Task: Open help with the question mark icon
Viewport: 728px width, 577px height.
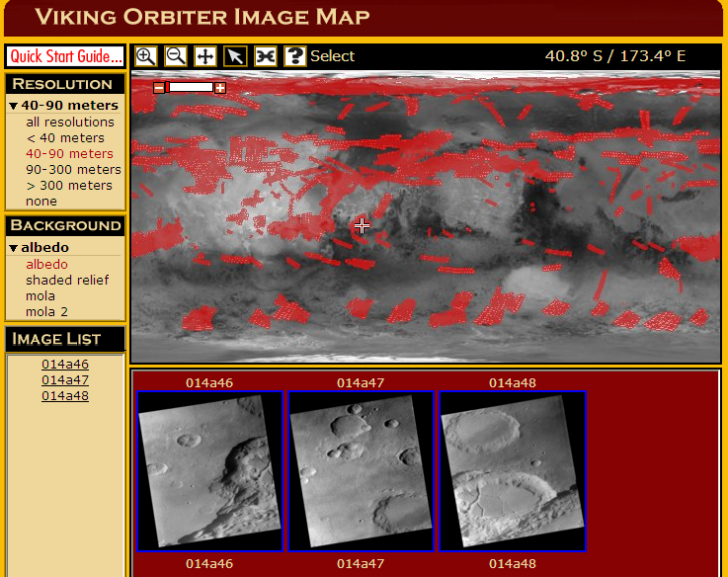Action: (x=294, y=56)
